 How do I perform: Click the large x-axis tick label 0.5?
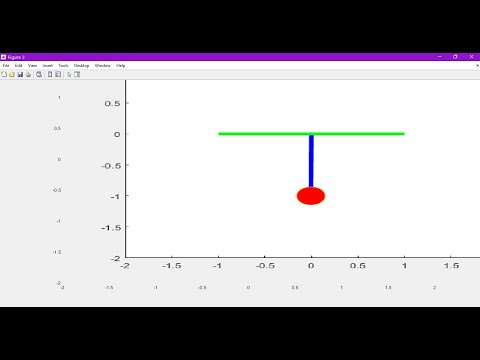tap(358, 266)
